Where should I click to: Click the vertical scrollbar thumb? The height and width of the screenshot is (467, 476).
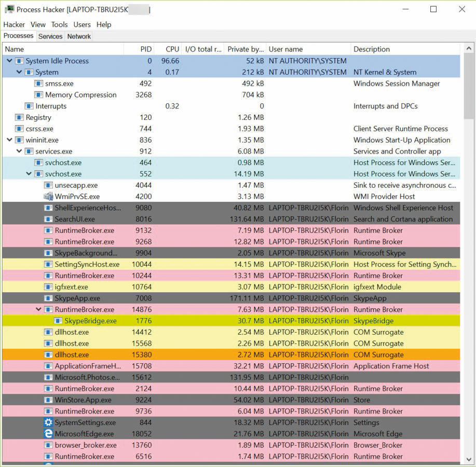469,87
